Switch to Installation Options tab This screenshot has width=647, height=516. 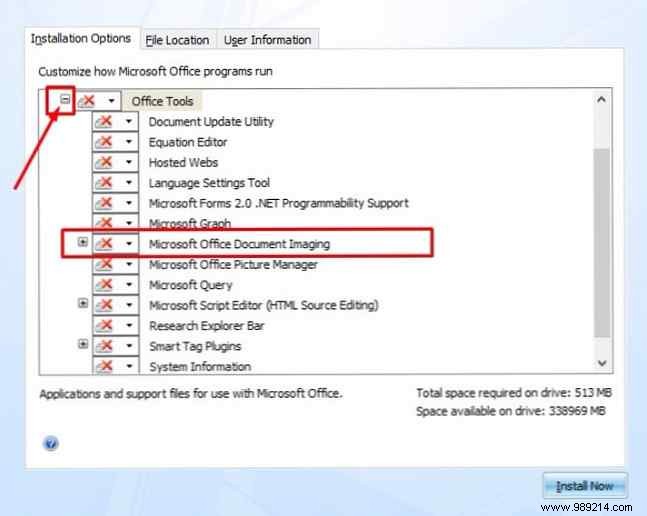pyautogui.click(x=81, y=39)
